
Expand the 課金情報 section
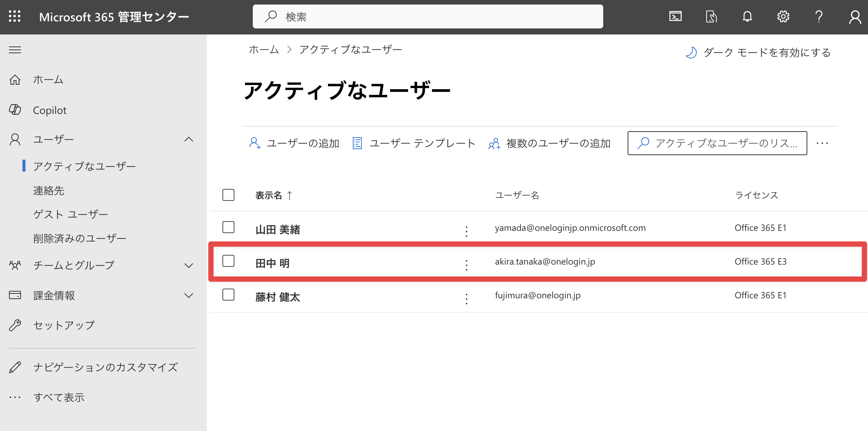click(x=189, y=295)
